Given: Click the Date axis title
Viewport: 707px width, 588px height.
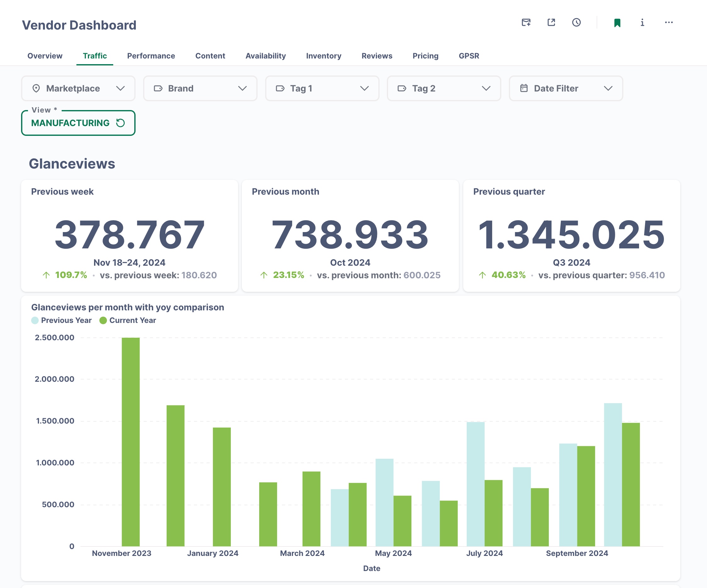Looking at the screenshot, I should (x=372, y=569).
